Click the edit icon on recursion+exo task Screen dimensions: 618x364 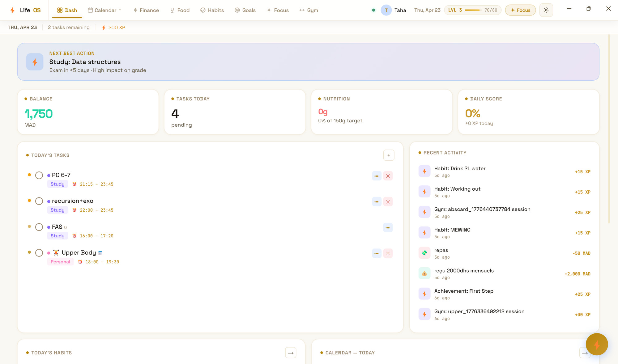point(377,201)
